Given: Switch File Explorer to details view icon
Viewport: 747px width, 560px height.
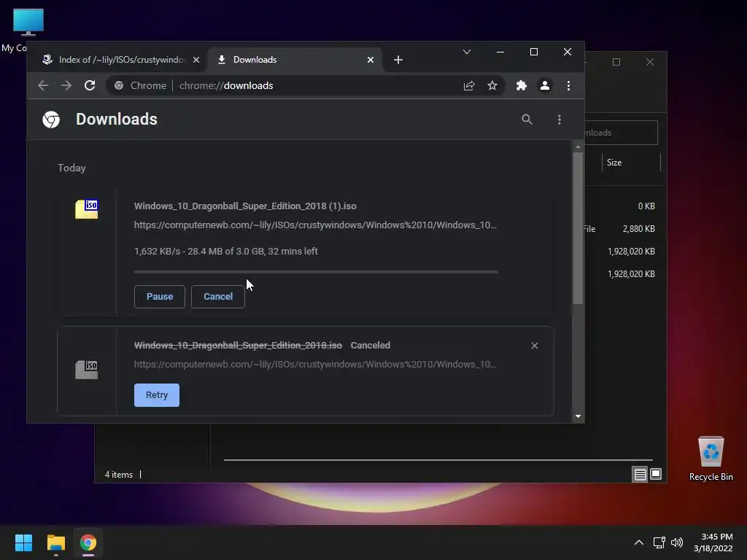Looking at the screenshot, I should pyautogui.click(x=640, y=474).
